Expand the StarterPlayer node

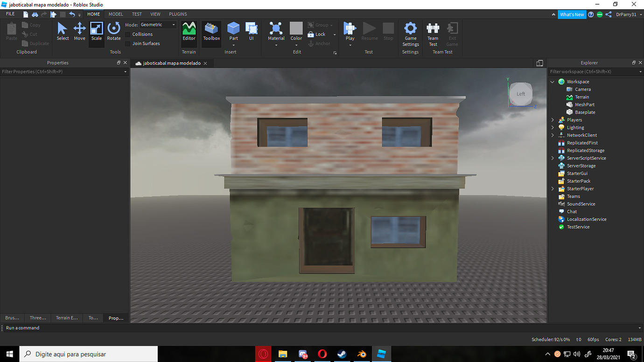pyautogui.click(x=553, y=188)
